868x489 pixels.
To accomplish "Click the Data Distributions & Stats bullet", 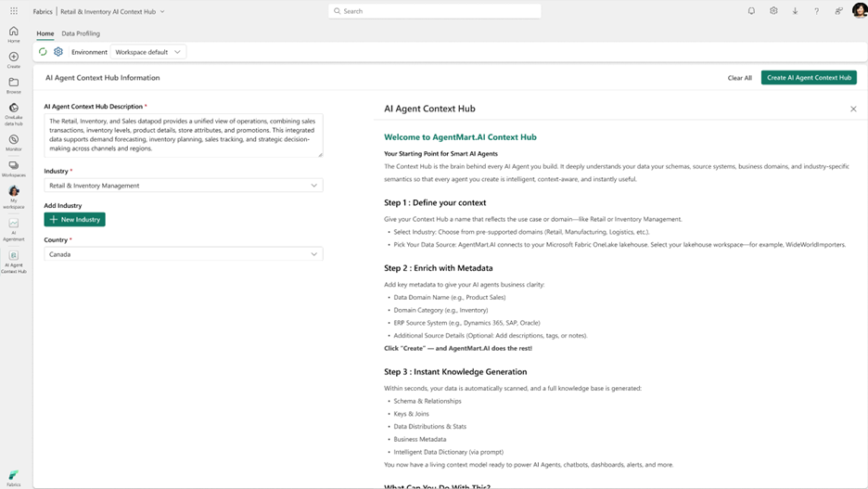I will coord(430,427).
